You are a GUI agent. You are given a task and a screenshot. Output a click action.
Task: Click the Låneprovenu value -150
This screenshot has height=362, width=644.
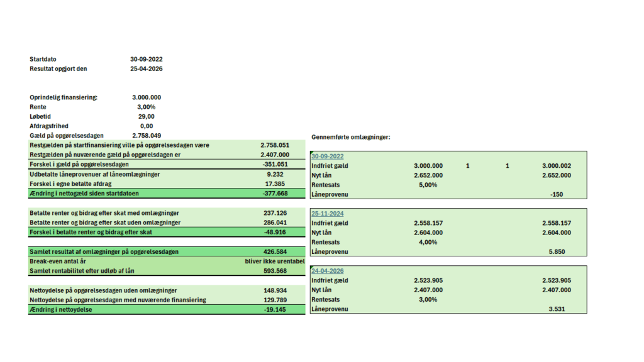[x=557, y=195]
